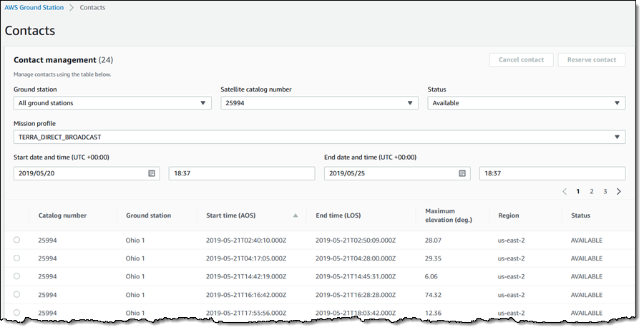Go to previous page using left chevron
Image resolution: width=644 pixels, height=330 pixels.
point(564,192)
